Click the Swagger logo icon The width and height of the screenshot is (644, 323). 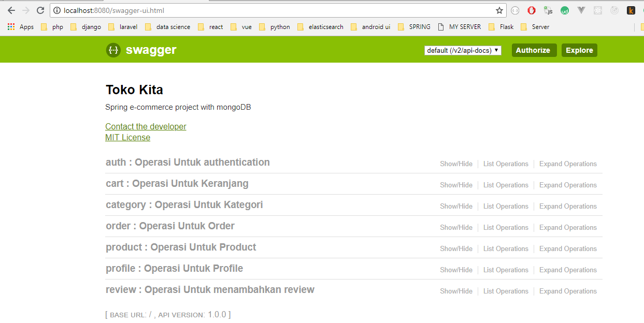coord(113,50)
